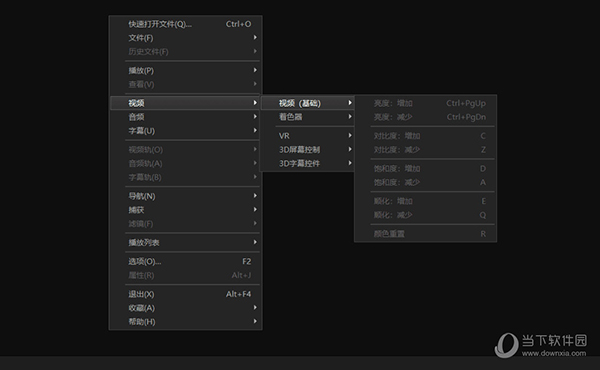Viewport: 600px width, 370px height.
Task: Open the 历史文件(F) submenu
Action: [186, 52]
